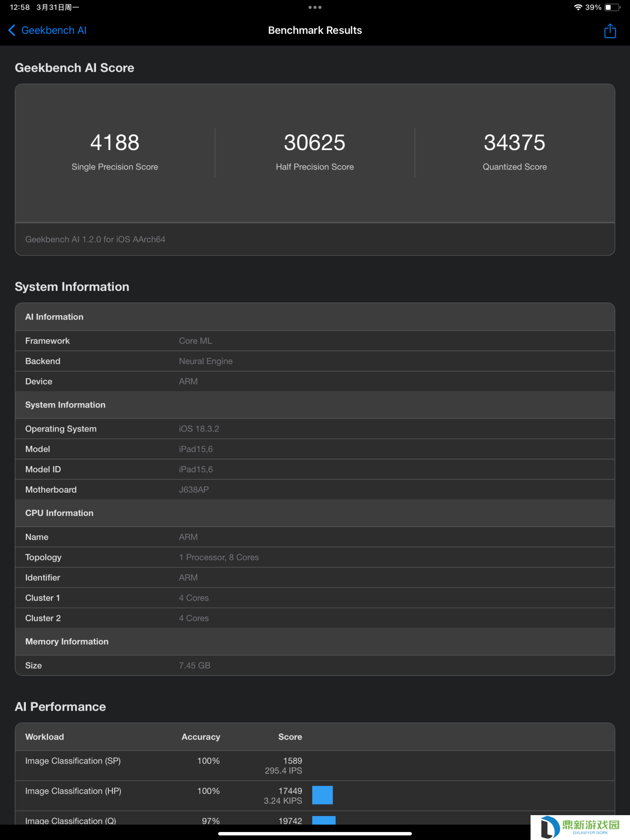Viewport: 630px width, 840px height.
Task: Go back to Geekbench AI
Action: point(47,30)
